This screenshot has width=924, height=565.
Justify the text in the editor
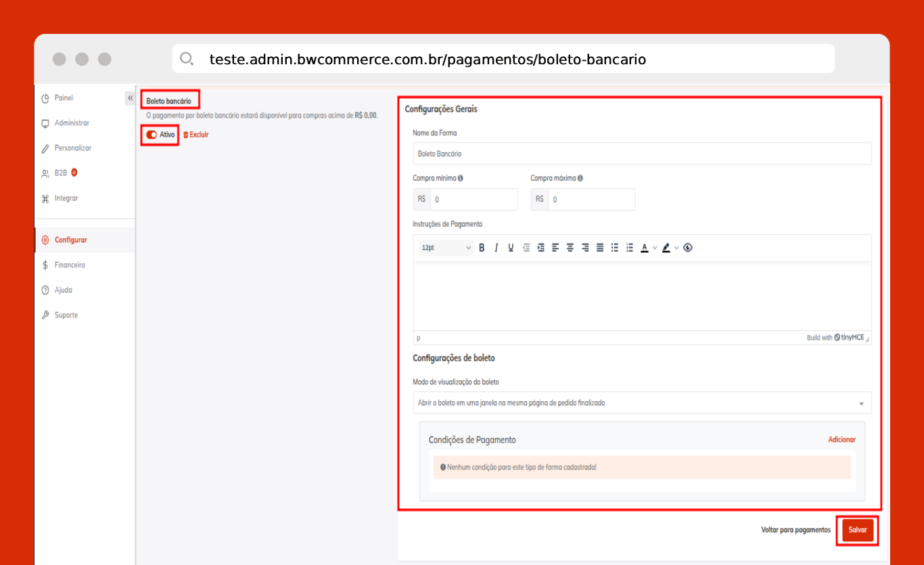coord(600,248)
